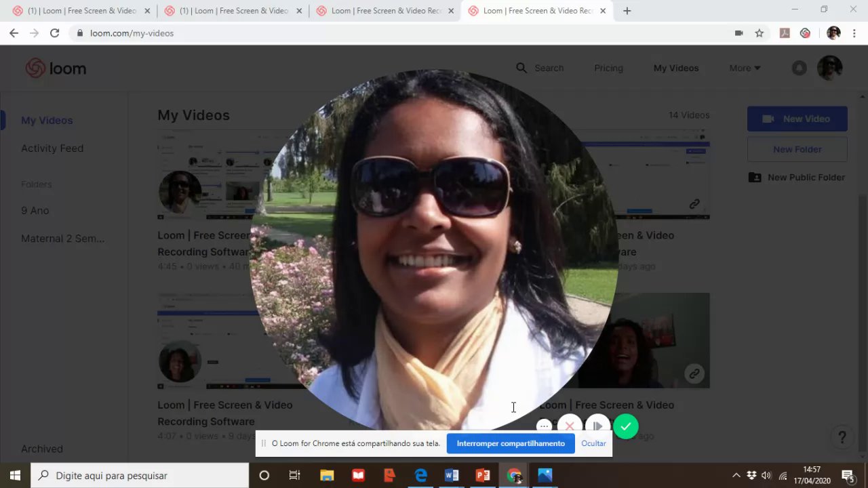Click the Loom logo in header
The height and width of the screenshot is (488, 868).
click(56, 68)
